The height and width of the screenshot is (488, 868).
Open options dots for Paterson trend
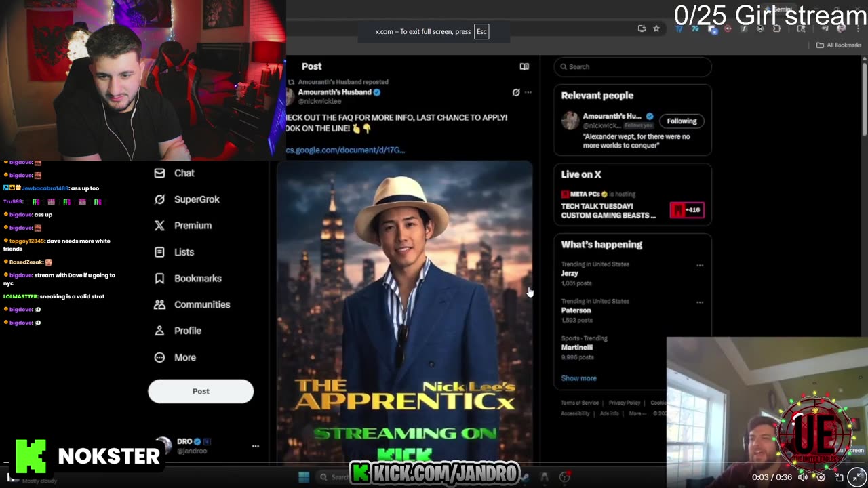[x=700, y=302]
